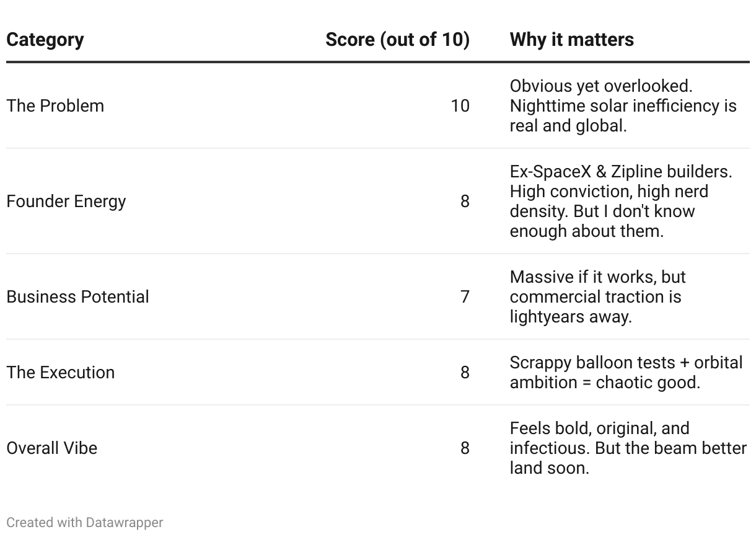The image size is (756, 537).
Task: Select the Business Potential row label
Action: [x=77, y=297]
